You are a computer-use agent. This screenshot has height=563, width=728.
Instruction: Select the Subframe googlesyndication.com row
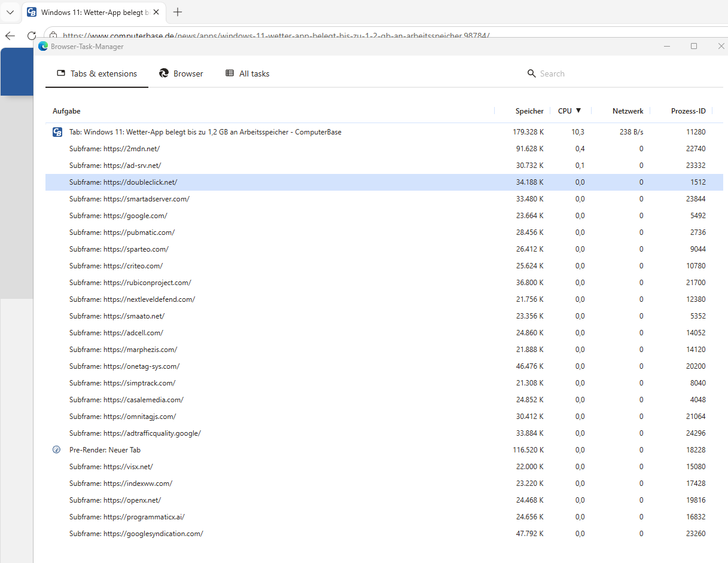point(384,534)
